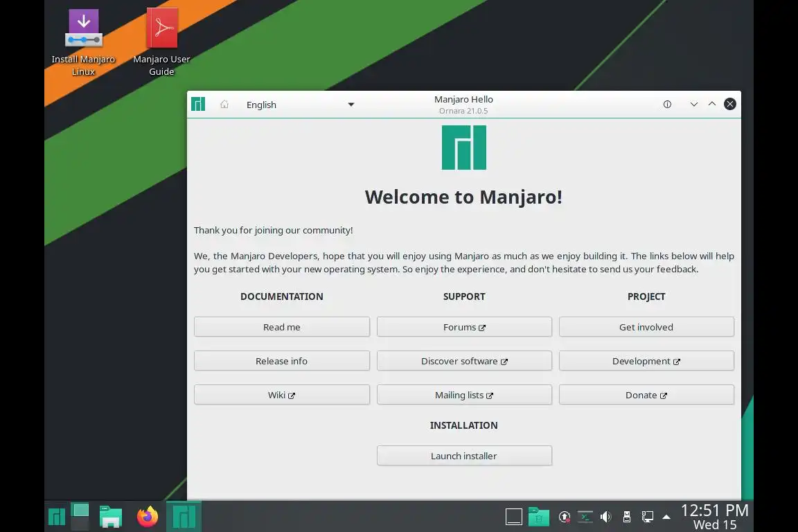Open the Manjaro application launcher menu
The height and width of the screenshot is (532, 798).
(x=57, y=517)
